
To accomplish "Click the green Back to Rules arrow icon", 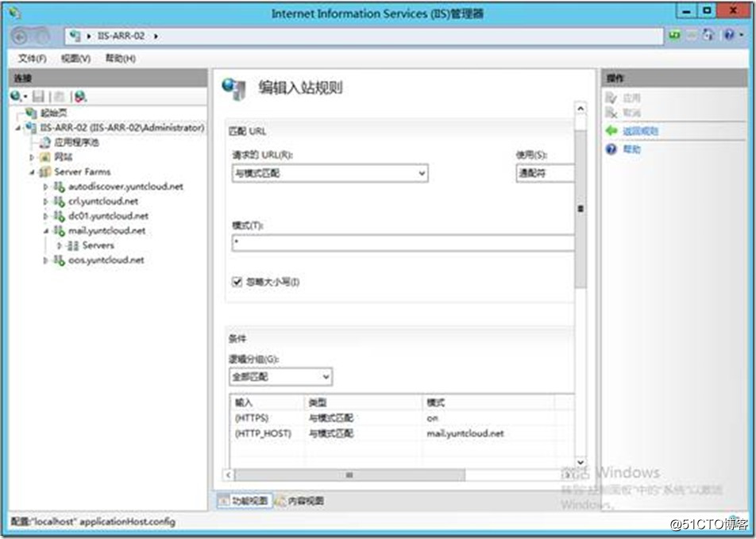I will pos(611,131).
